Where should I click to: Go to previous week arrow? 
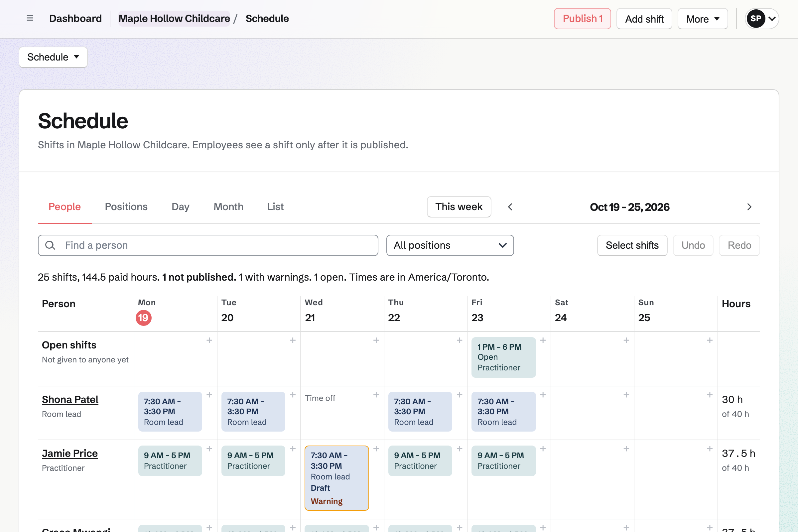510,207
